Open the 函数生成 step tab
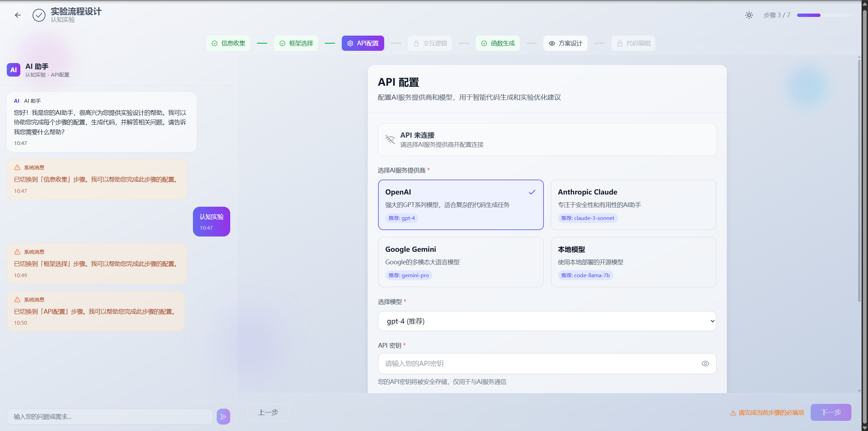868x431 pixels. coord(498,43)
